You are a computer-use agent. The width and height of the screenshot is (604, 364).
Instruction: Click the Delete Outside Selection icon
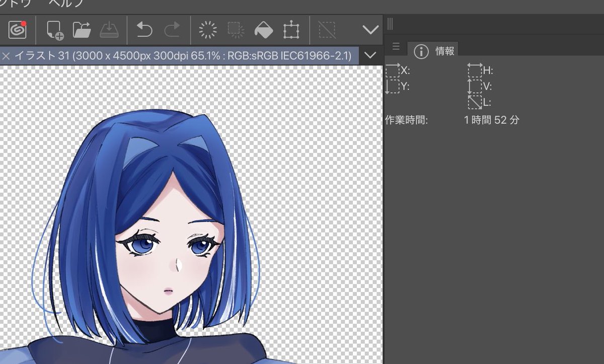(x=235, y=29)
